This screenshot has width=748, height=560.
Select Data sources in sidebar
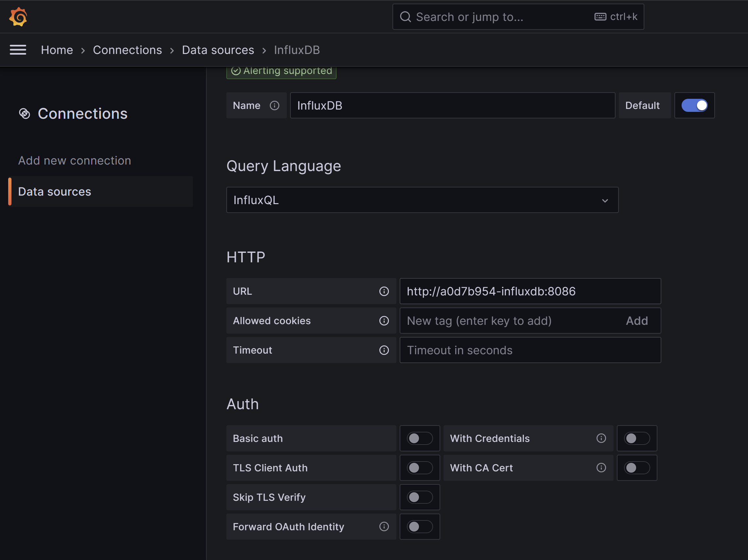click(x=100, y=191)
